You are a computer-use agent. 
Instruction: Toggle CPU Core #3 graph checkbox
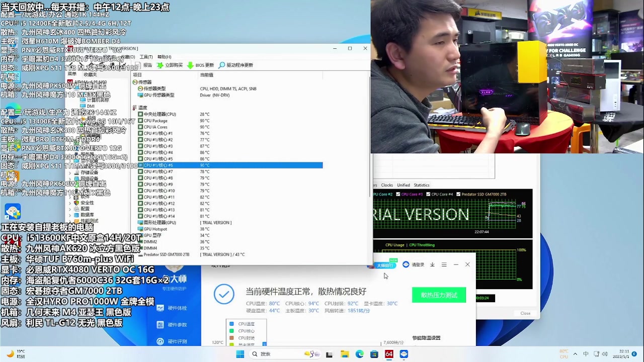click(x=398, y=194)
